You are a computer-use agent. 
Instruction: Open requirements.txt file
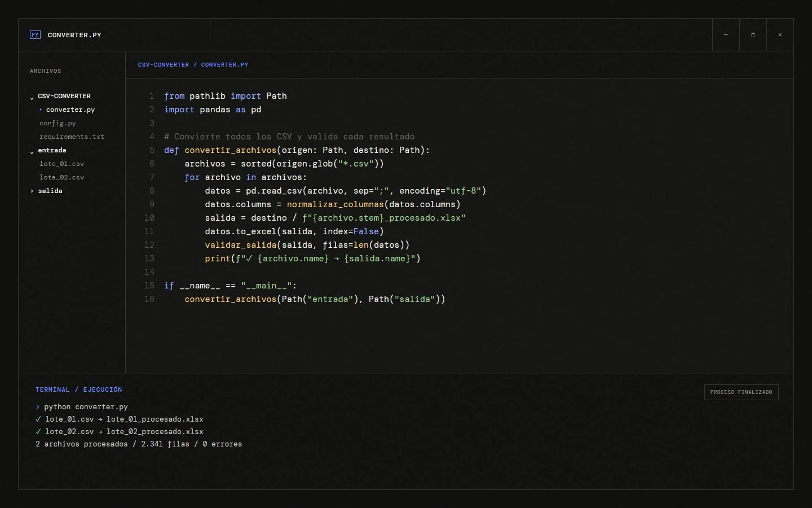click(72, 137)
